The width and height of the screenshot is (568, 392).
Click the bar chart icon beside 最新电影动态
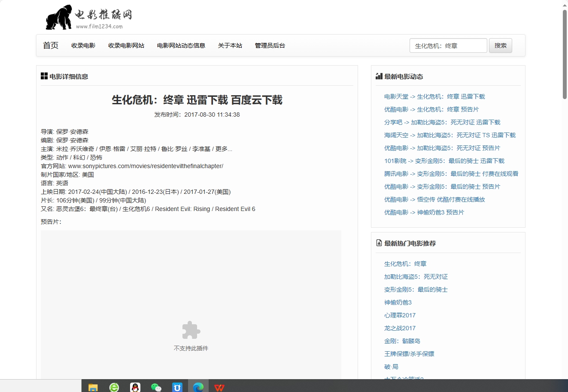379,76
